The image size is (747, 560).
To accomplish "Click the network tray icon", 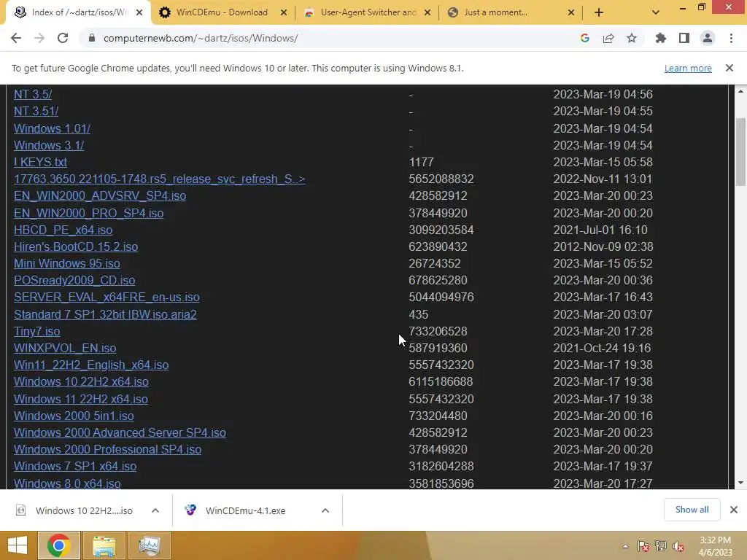I will coord(661,546).
